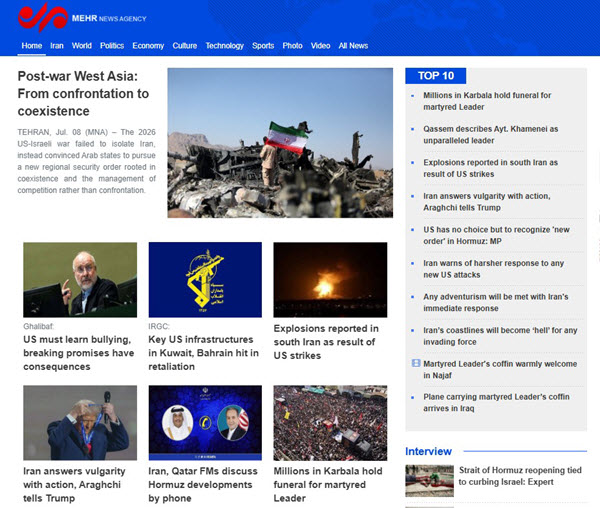Go to the Iran section
600x508 pixels.
(x=57, y=46)
